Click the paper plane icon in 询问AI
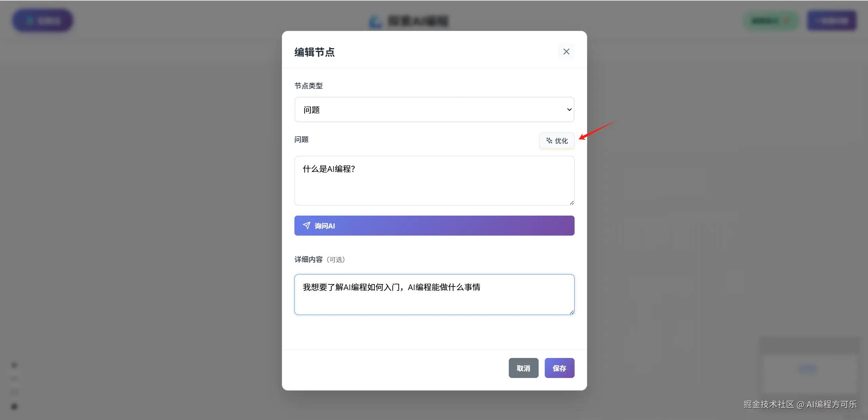Image resolution: width=868 pixels, height=420 pixels. coord(307,225)
